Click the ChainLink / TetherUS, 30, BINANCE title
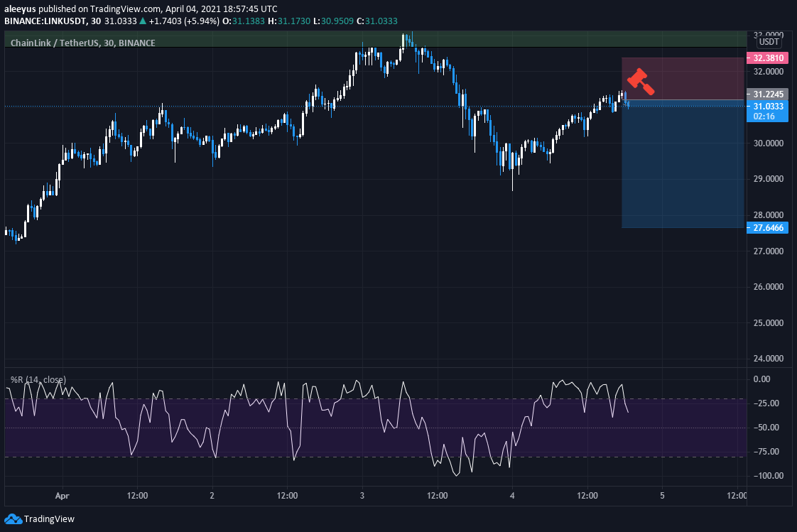 point(83,43)
